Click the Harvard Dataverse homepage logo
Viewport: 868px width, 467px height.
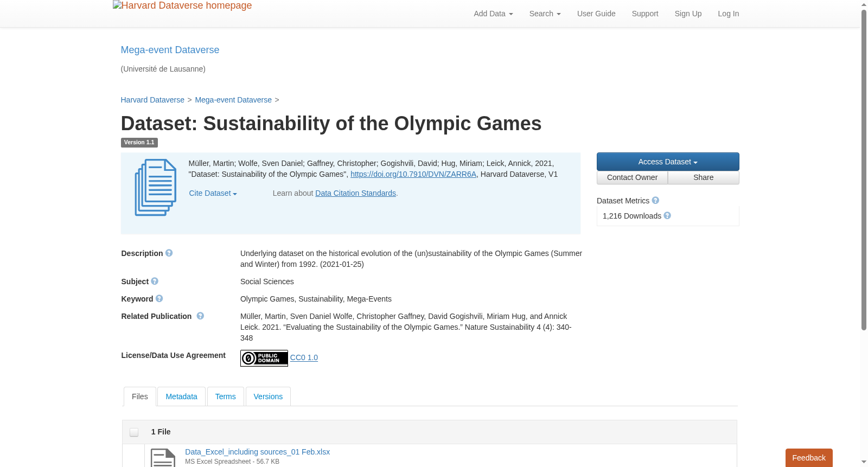[182, 6]
